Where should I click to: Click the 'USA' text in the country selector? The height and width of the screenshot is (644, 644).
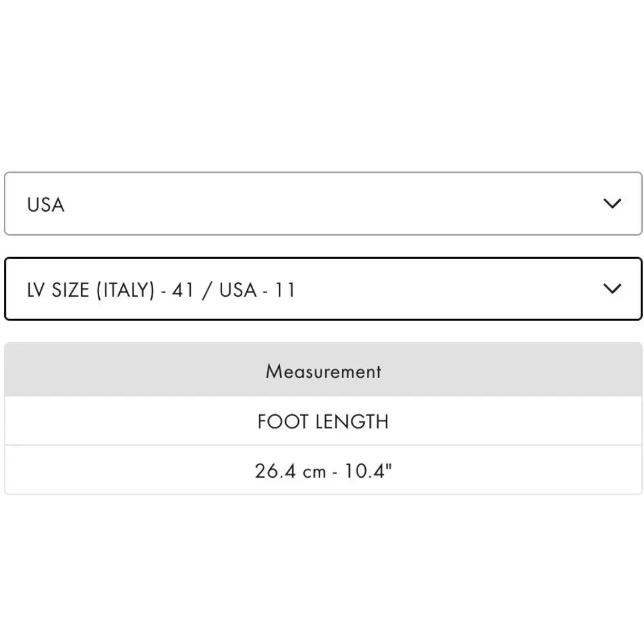tap(46, 205)
